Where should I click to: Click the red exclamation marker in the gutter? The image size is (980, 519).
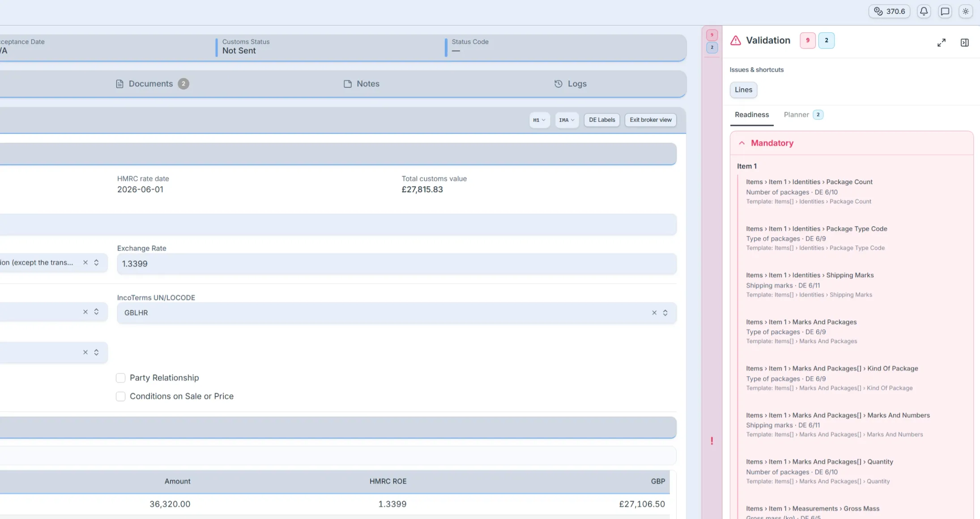[712, 441]
